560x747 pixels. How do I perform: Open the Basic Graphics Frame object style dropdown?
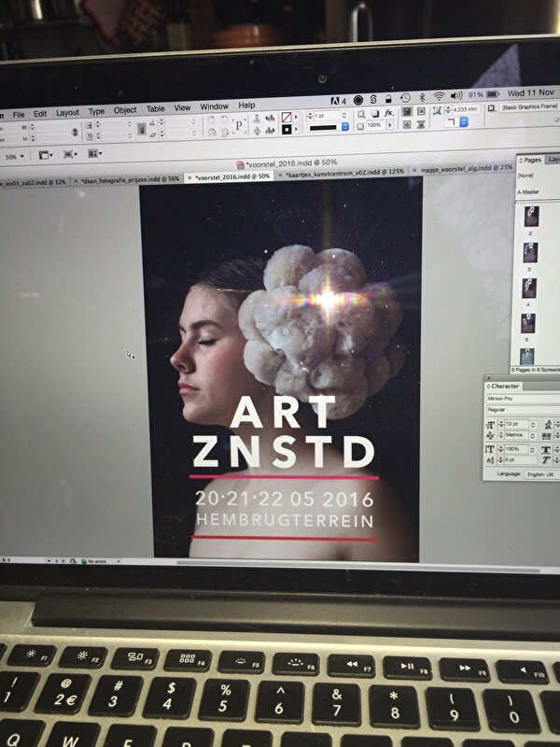tap(530, 107)
